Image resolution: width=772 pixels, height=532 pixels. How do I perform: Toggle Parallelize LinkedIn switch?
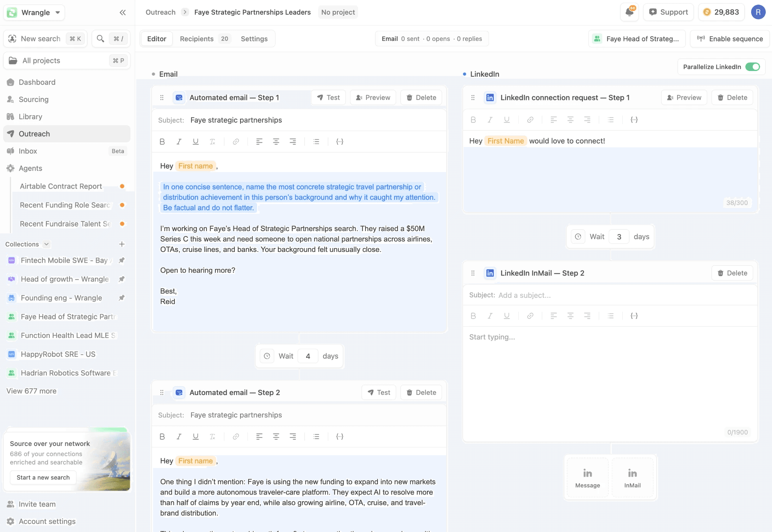click(752, 67)
